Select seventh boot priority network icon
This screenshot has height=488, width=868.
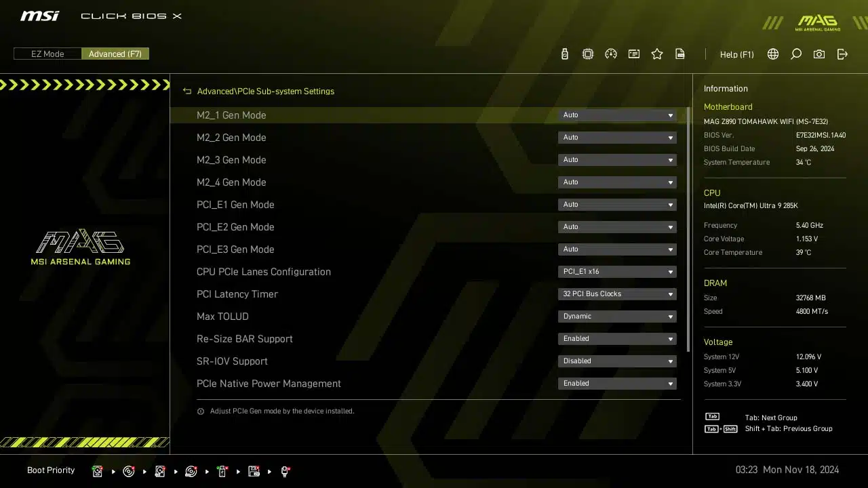[285, 471]
